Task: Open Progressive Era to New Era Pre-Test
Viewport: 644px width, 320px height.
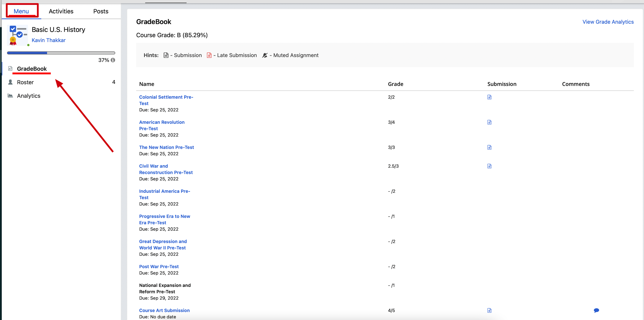Action: pyautogui.click(x=164, y=220)
